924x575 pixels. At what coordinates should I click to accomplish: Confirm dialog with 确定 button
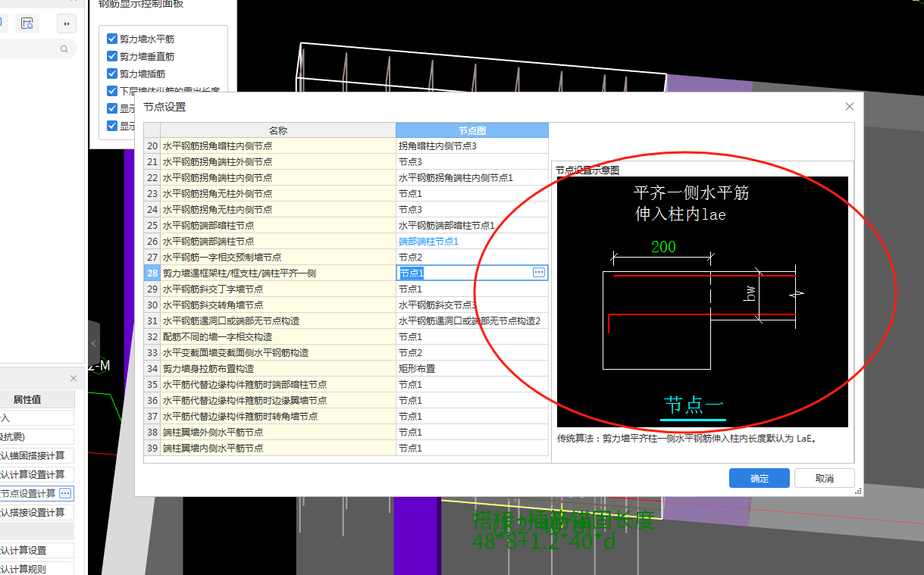click(x=760, y=478)
